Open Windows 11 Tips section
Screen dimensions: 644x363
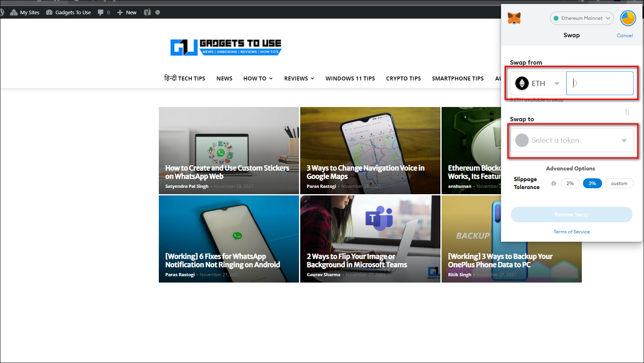350,78
